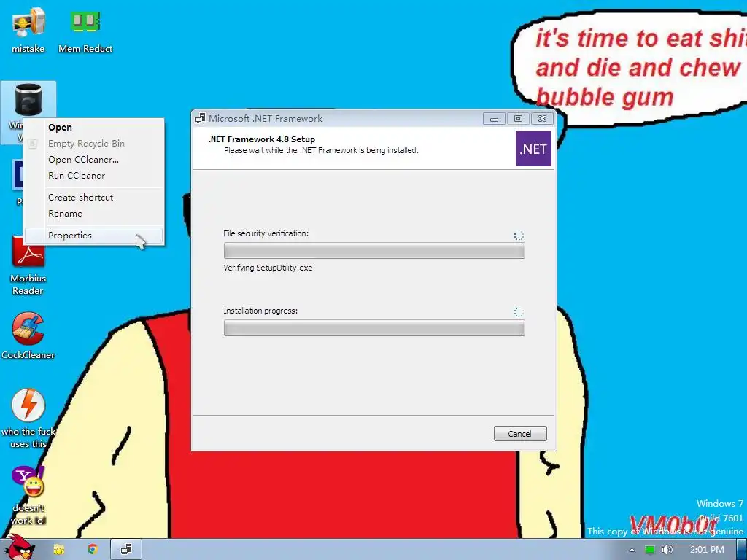Click the 'File security verification:' label
This screenshot has width=747, height=560.
[266, 233]
